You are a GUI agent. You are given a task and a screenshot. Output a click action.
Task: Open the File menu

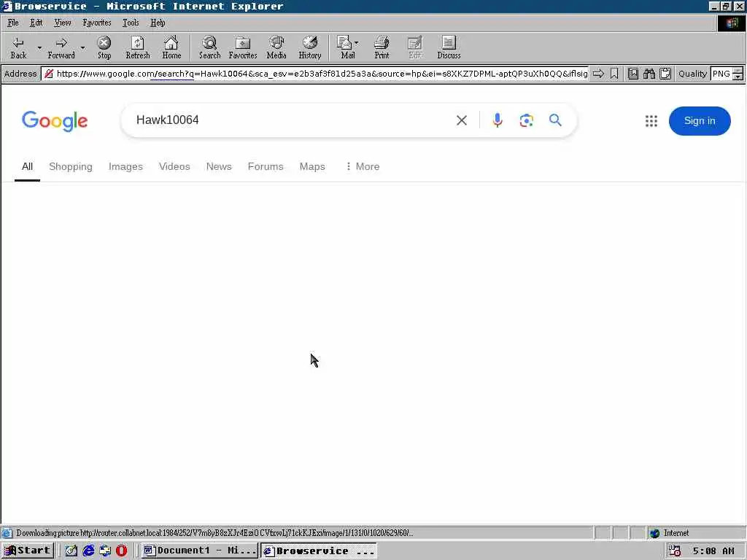13,23
